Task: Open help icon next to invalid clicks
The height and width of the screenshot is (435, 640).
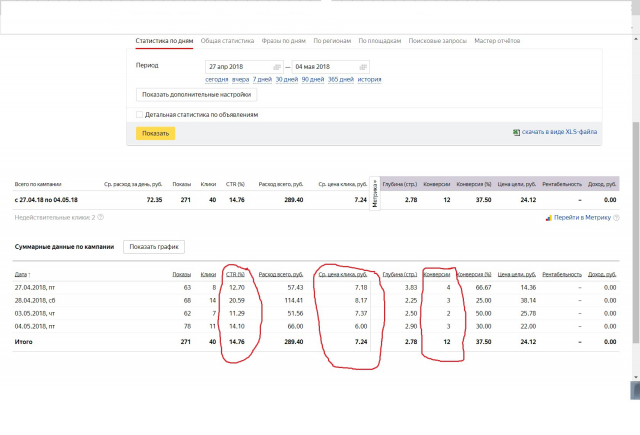Action: tap(101, 217)
